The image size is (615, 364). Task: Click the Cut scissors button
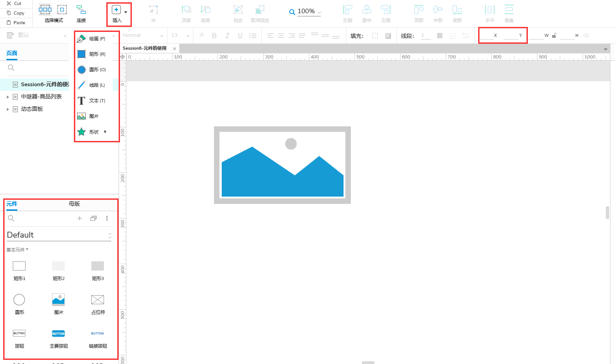point(15,3)
